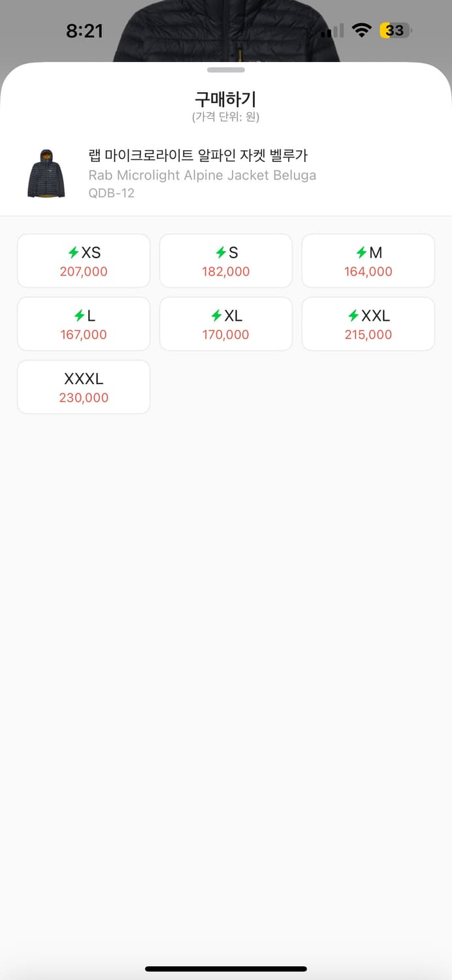This screenshot has width=452, height=980.
Task: Tap the Korean product name 랩 마이크로라이트
Action: pyautogui.click(x=198, y=155)
